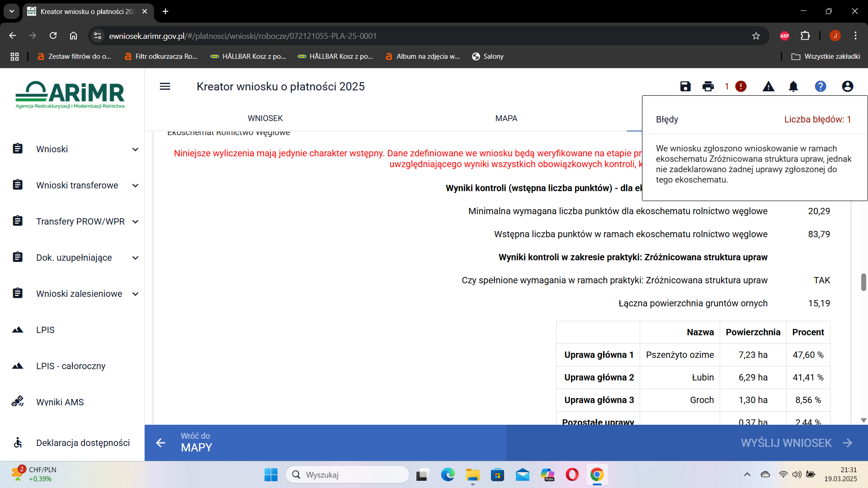The image size is (868, 488).
Task: Click the scrollbar down arrow
Action: pos(863,420)
